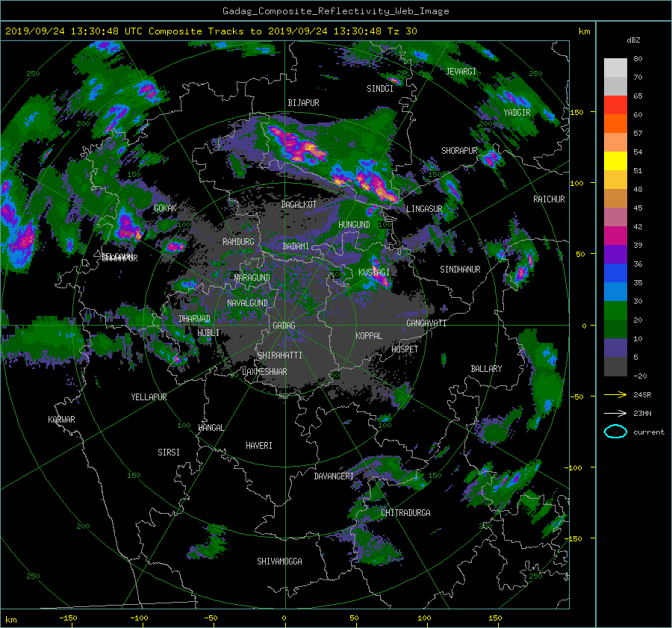Click the BAGALKOT city label
Screen dimensions: 672x628
299,205
